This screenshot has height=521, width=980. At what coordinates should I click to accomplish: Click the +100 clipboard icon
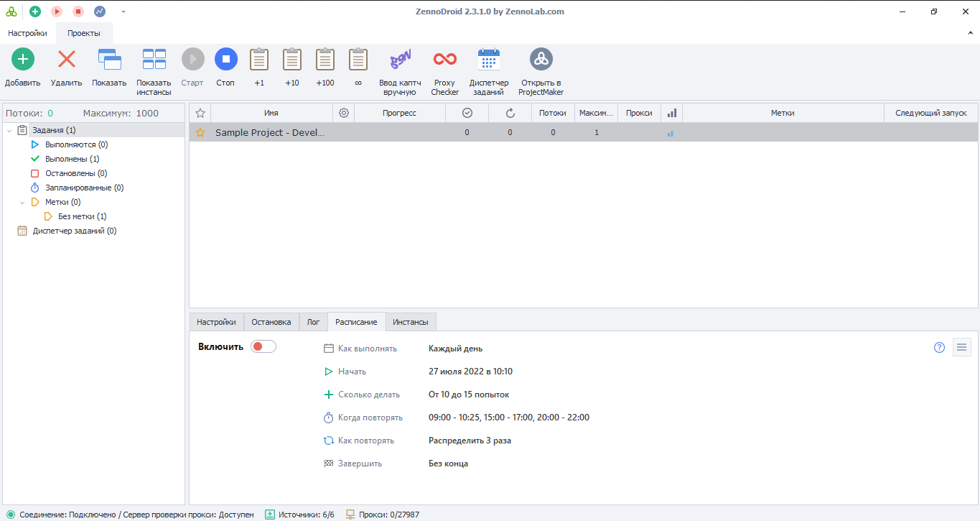325,59
